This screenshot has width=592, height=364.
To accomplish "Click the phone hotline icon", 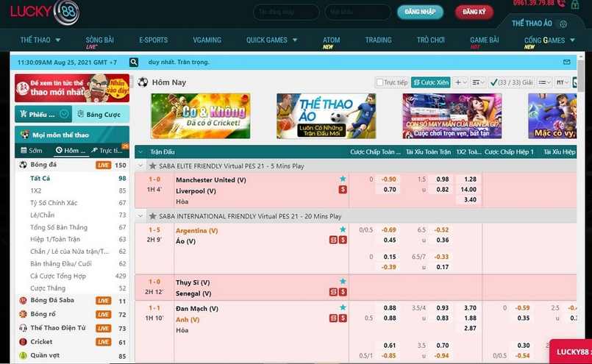I will click(561, 4).
